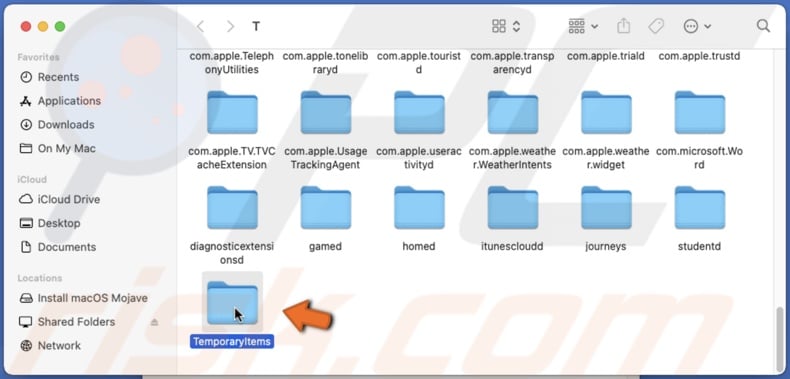Switch view using the icon grid button
This screenshot has width=790, height=379.
[x=506, y=26]
